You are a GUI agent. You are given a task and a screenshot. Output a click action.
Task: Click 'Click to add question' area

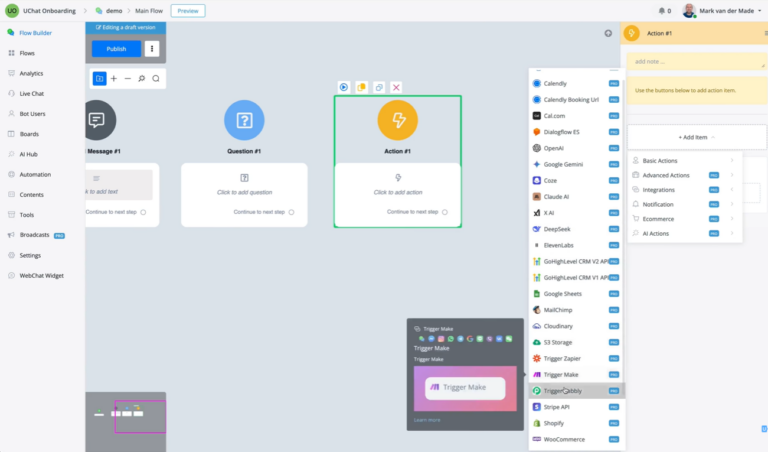[244, 186]
